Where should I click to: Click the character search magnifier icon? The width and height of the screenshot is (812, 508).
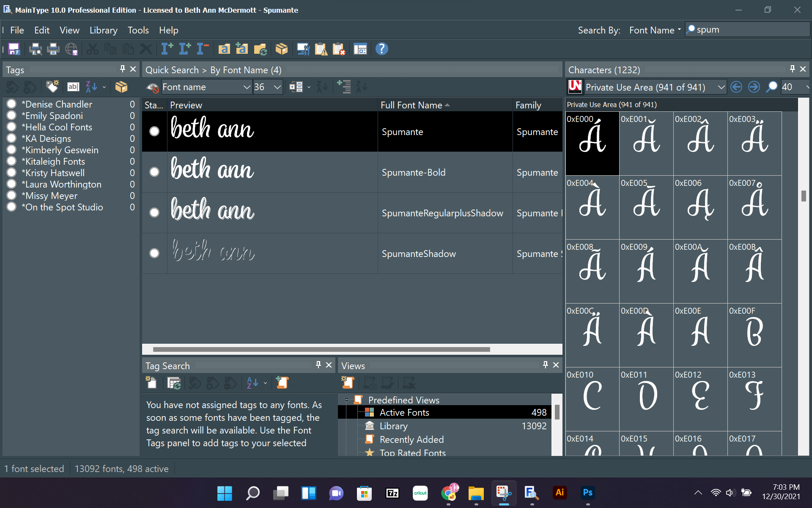tap(771, 87)
